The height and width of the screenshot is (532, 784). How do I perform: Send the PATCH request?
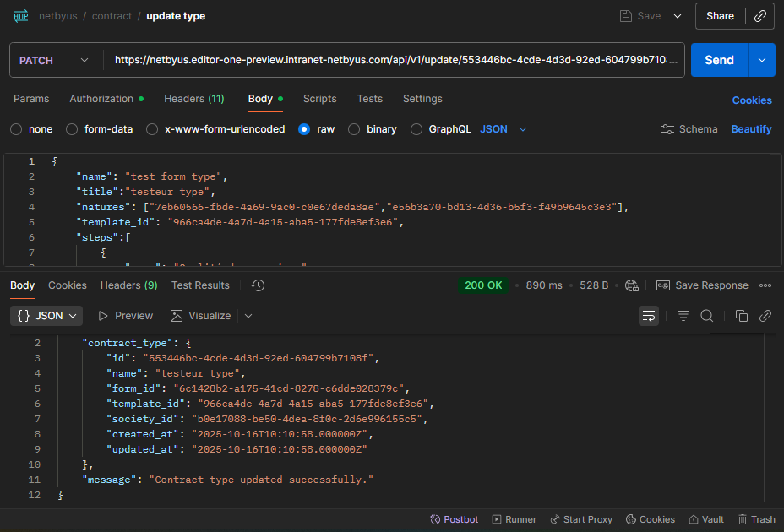[x=719, y=60]
